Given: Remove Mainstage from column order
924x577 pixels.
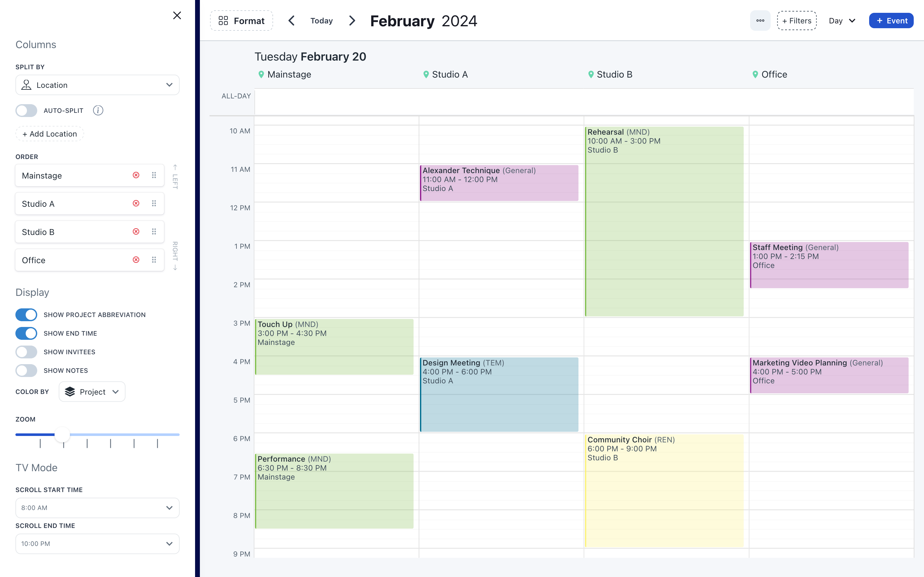Looking at the screenshot, I should point(136,175).
